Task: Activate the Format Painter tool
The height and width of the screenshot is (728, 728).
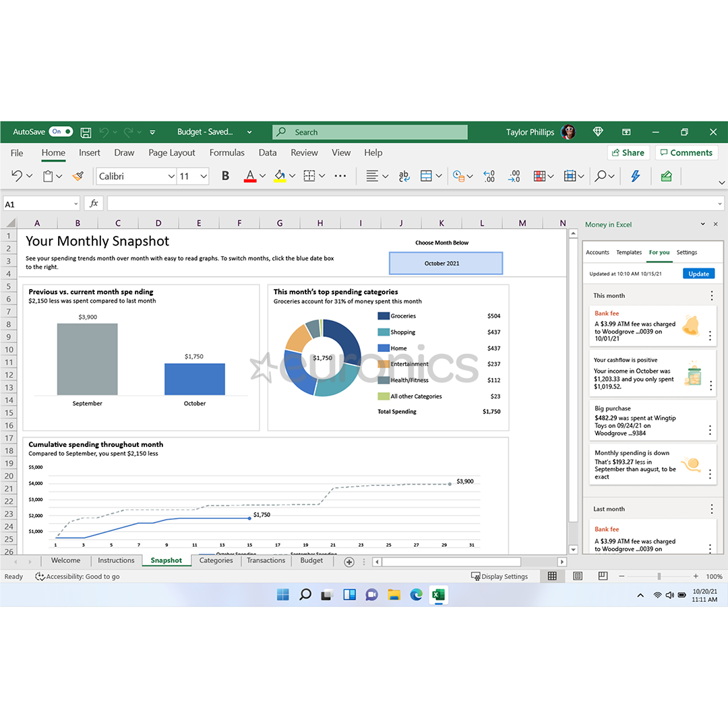Action: click(78, 176)
